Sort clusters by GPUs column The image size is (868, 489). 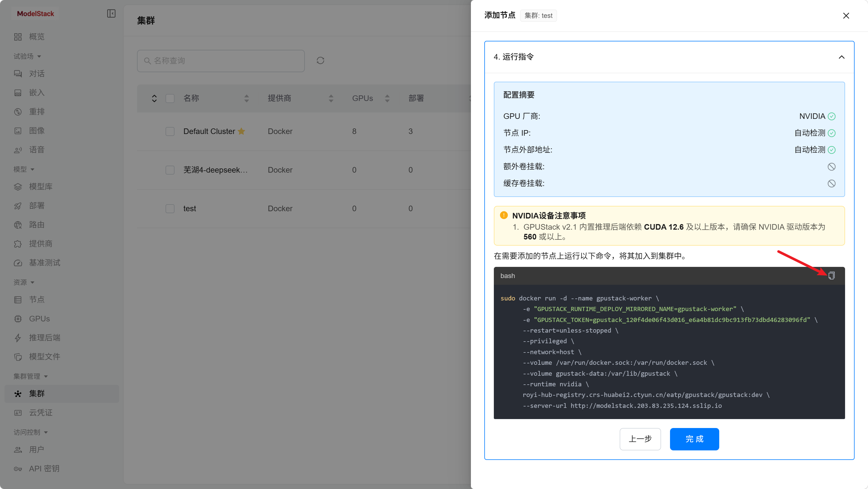click(x=387, y=98)
